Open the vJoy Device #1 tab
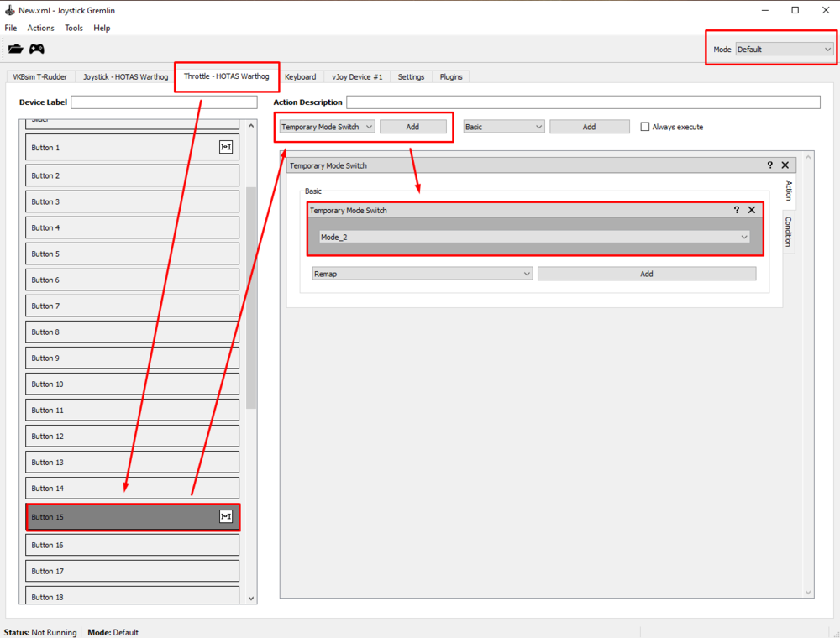The image size is (840, 638). 357,77
